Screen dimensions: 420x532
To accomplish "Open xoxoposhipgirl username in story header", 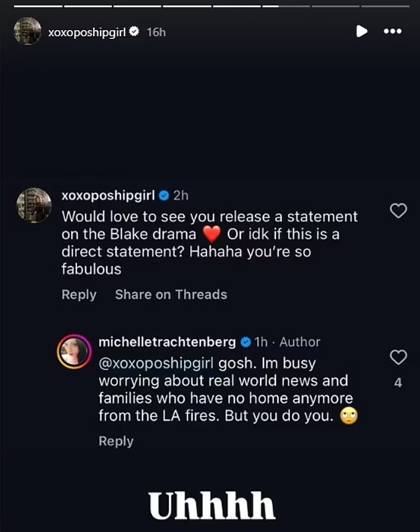I will click(87, 31).
